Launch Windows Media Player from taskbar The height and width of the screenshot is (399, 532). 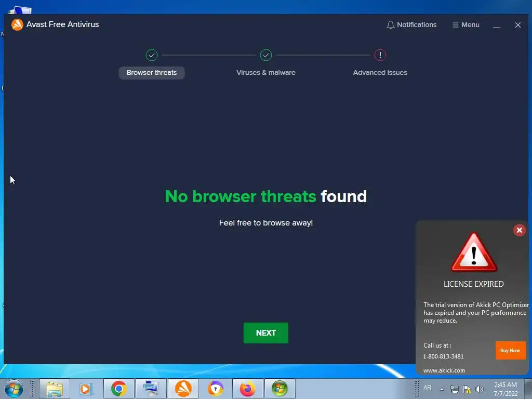(87, 389)
